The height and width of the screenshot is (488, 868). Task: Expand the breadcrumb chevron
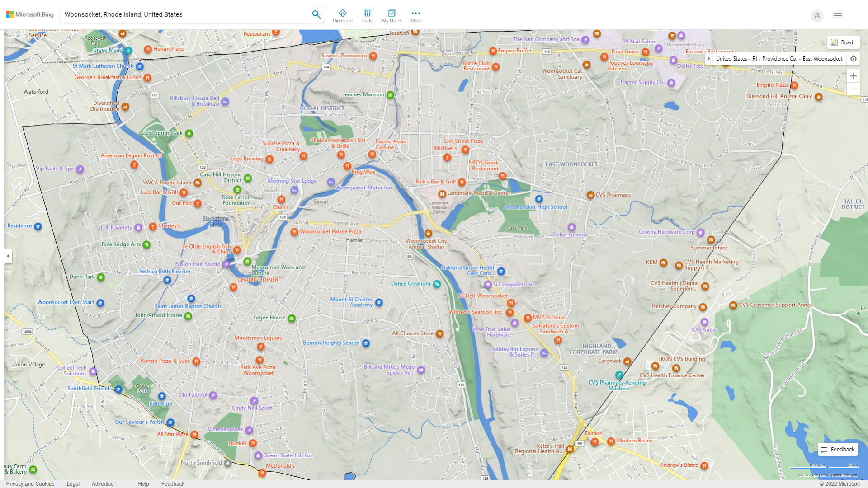point(709,59)
